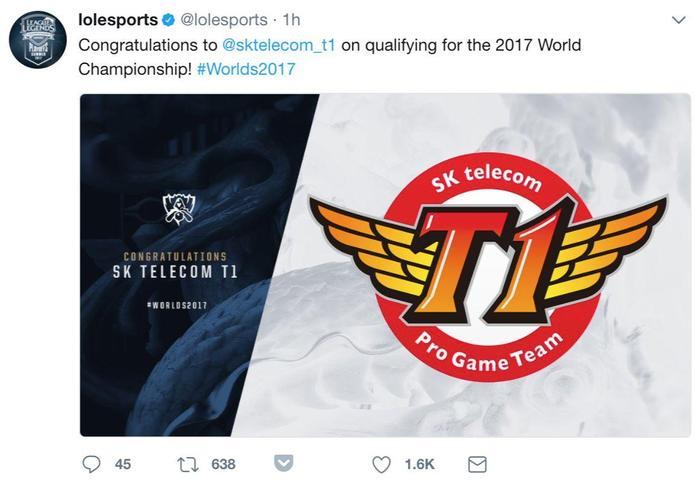
Task: Click the reply speech bubble icon
Action: point(92,464)
